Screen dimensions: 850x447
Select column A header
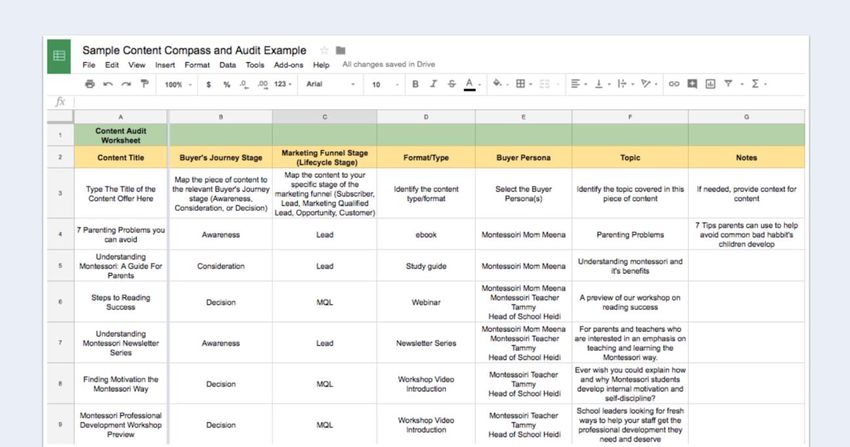[120, 116]
